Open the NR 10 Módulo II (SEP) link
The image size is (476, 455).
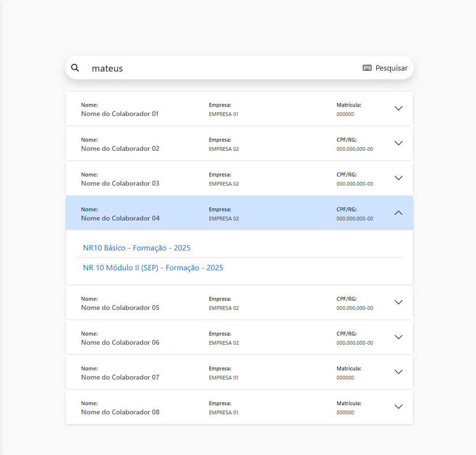tap(153, 267)
